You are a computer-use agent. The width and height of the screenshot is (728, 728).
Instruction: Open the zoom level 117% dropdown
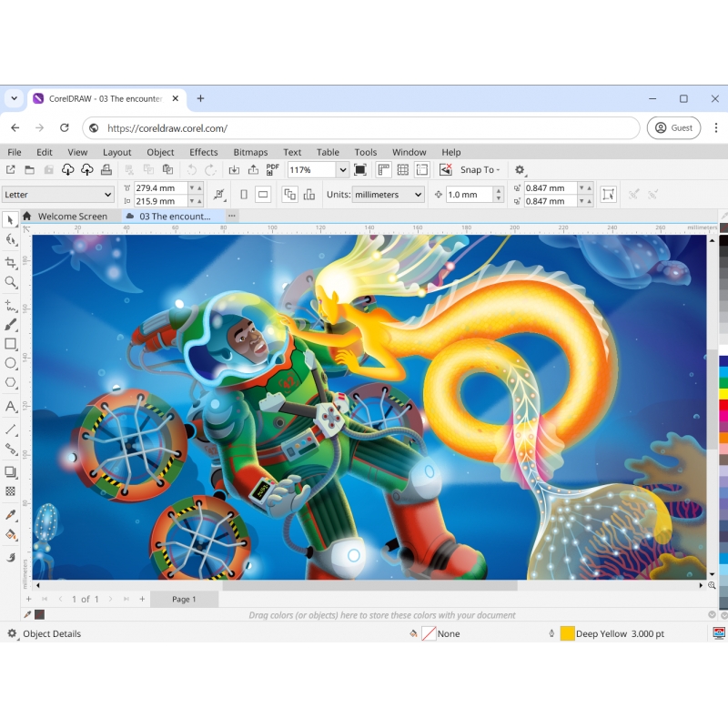coord(343,170)
